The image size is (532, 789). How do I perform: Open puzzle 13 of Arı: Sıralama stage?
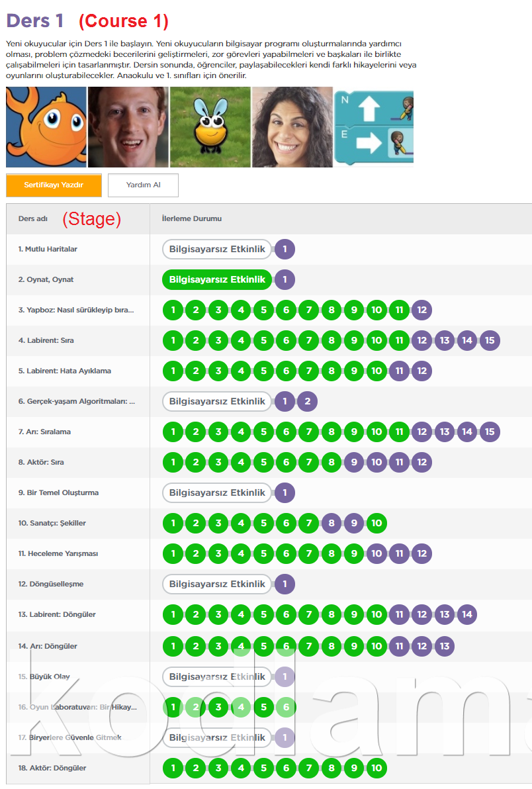(445, 432)
